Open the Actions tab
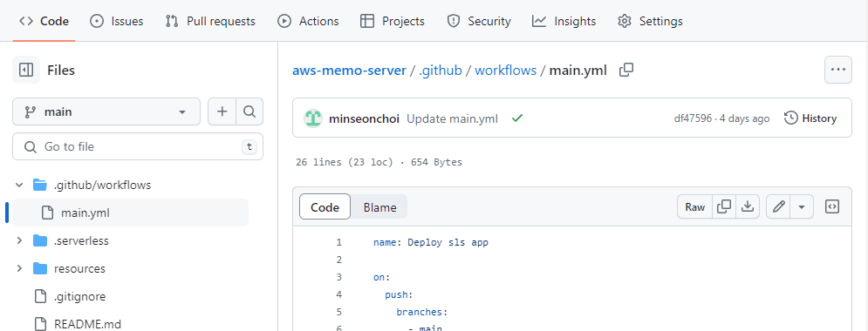This screenshot has width=868, height=331. click(308, 21)
